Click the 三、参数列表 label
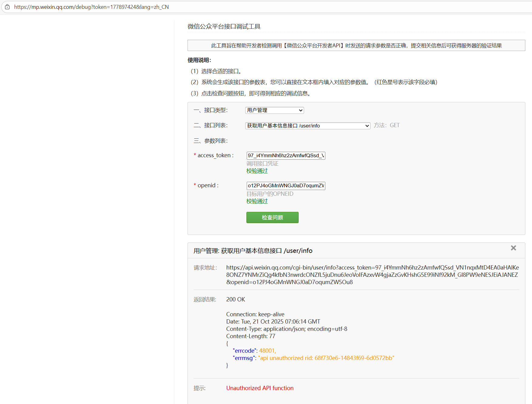Image resolution: width=532 pixels, height=404 pixels. click(x=211, y=141)
